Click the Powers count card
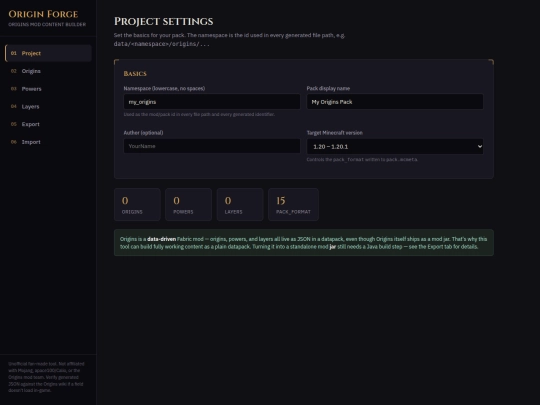The width and height of the screenshot is (540, 405). click(x=188, y=205)
